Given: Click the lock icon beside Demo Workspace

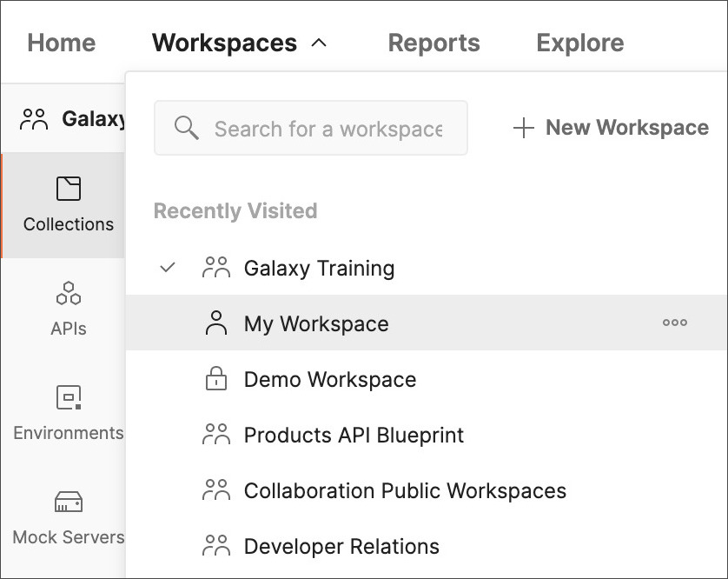Looking at the screenshot, I should (x=215, y=379).
